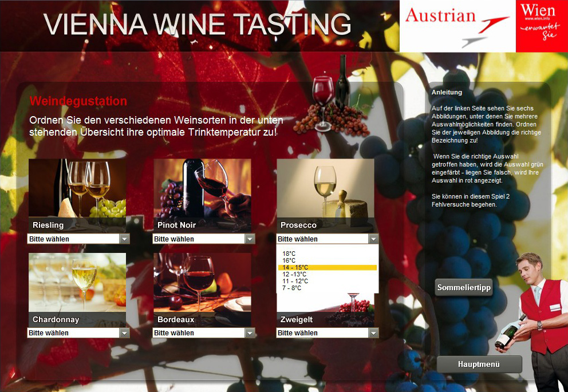Viewport: 568px width, 392px height.
Task: Expand the Pinot Noir dropdown arrow
Action: point(250,239)
